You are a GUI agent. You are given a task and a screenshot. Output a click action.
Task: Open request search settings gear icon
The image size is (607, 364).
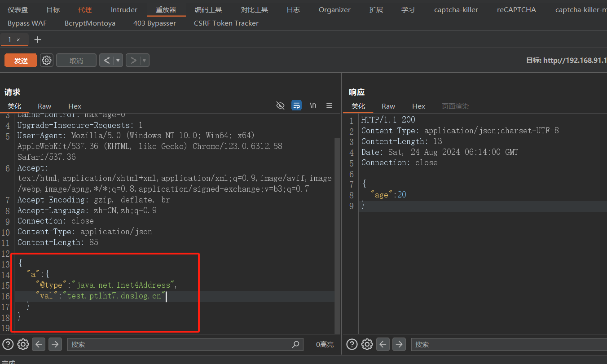23,344
